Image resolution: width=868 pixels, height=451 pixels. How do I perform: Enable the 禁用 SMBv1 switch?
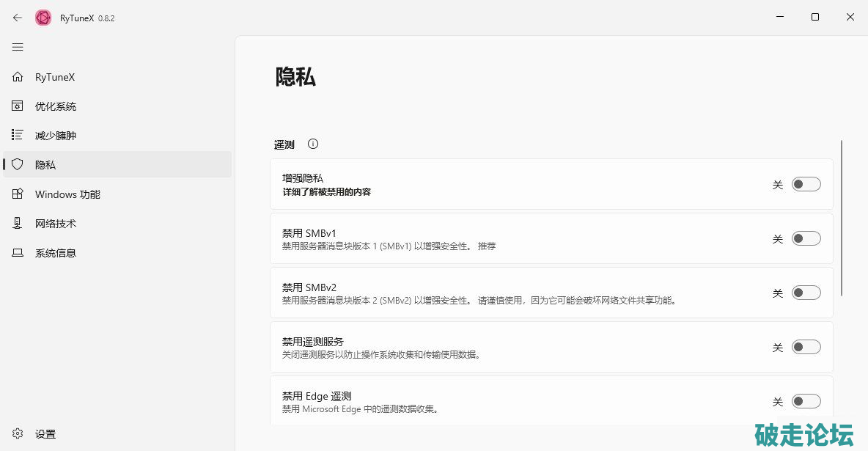806,238
